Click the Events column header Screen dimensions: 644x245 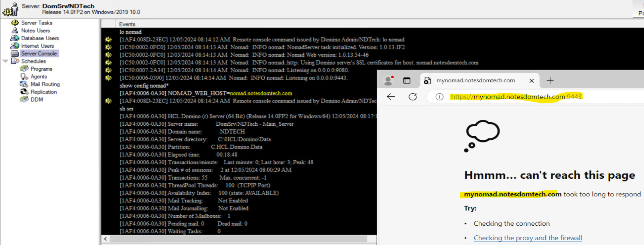pyautogui.click(x=127, y=24)
